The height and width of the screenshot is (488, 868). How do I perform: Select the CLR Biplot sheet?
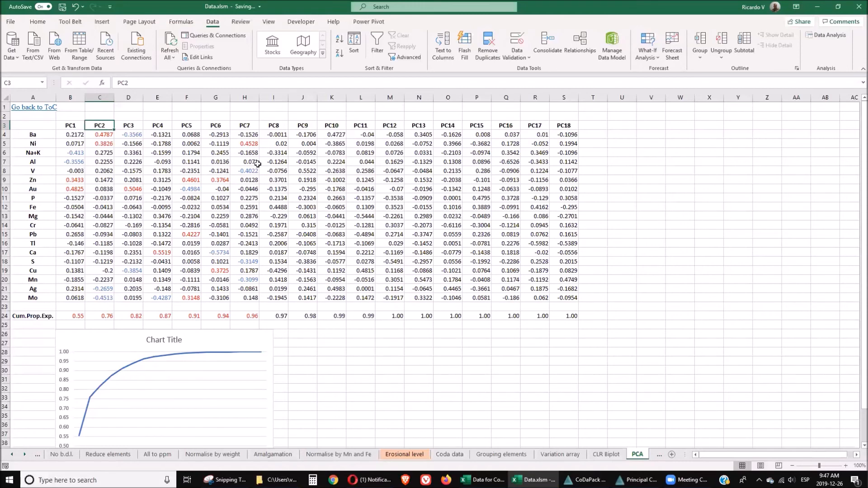(x=606, y=454)
